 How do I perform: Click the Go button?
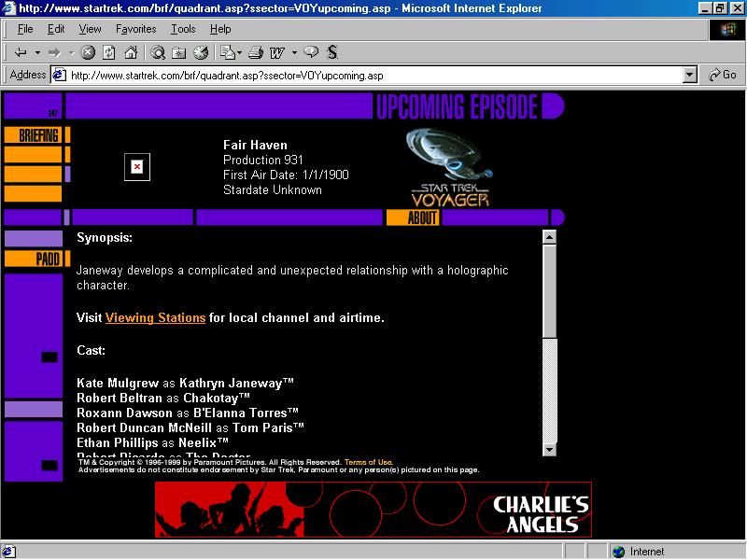(x=722, y=75)
